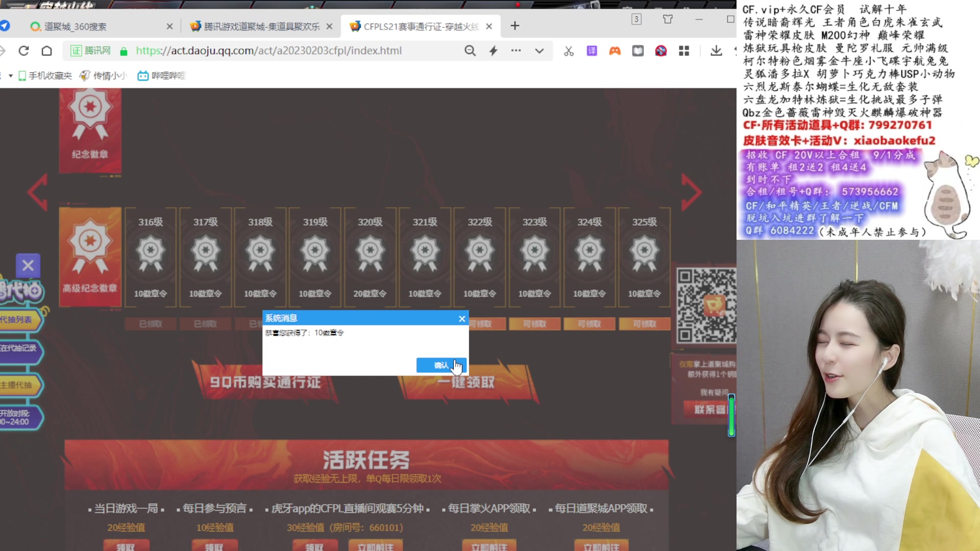Click the lightning speed-mode icon

(x=493, y=51)
